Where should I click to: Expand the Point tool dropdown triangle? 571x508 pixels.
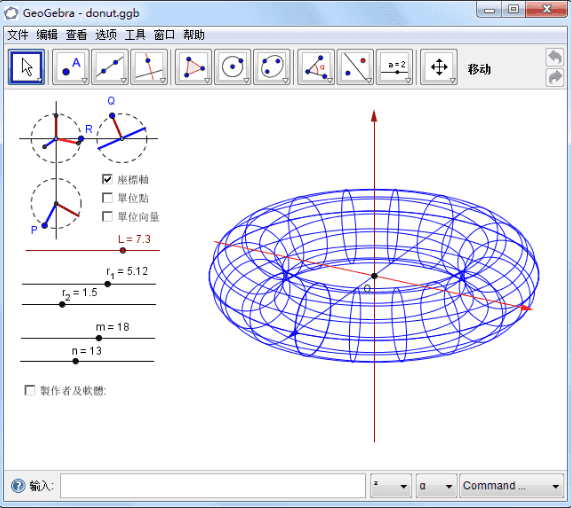click(84, 80)
